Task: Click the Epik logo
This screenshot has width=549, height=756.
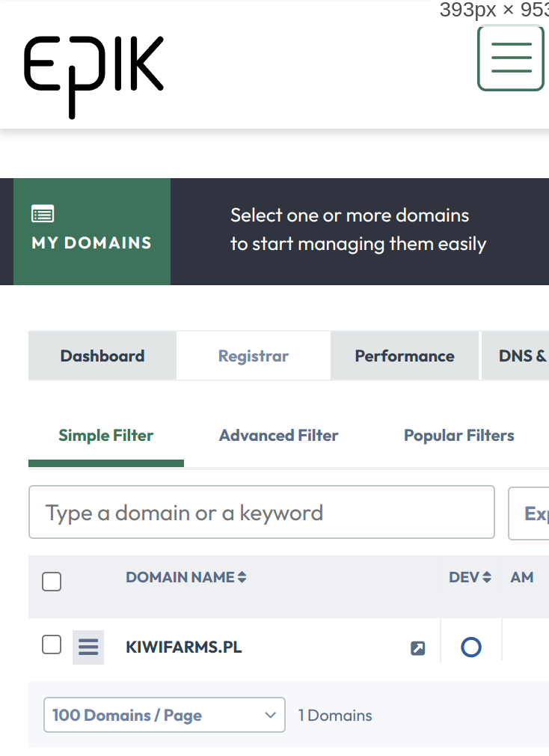Action: coord(94,77)
